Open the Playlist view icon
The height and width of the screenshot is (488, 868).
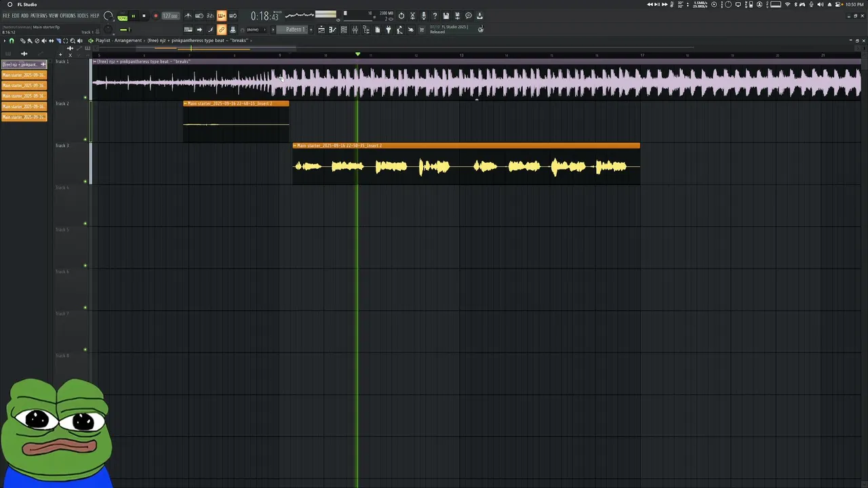(321, 29)
